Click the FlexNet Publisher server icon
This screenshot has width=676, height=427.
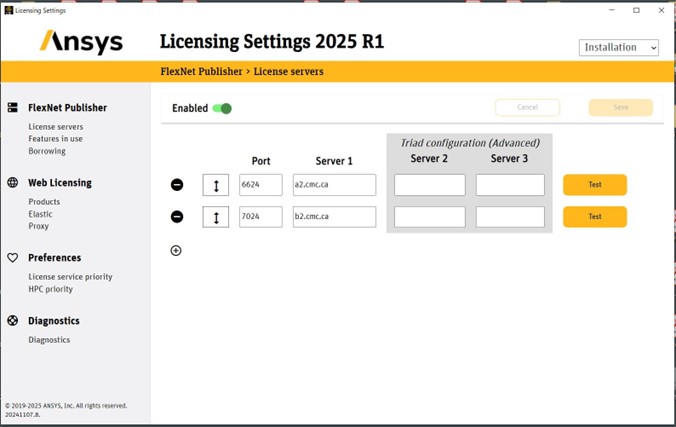coord(13,107)
